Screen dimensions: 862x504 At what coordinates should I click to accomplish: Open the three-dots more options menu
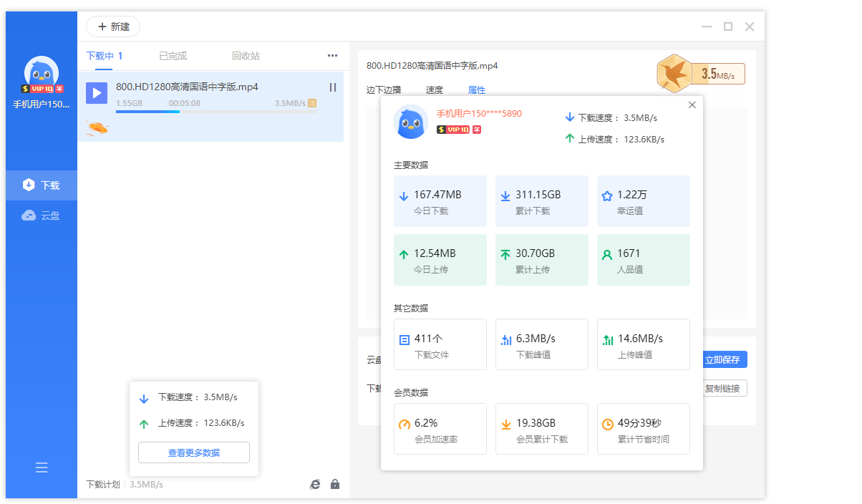point(332,56)
